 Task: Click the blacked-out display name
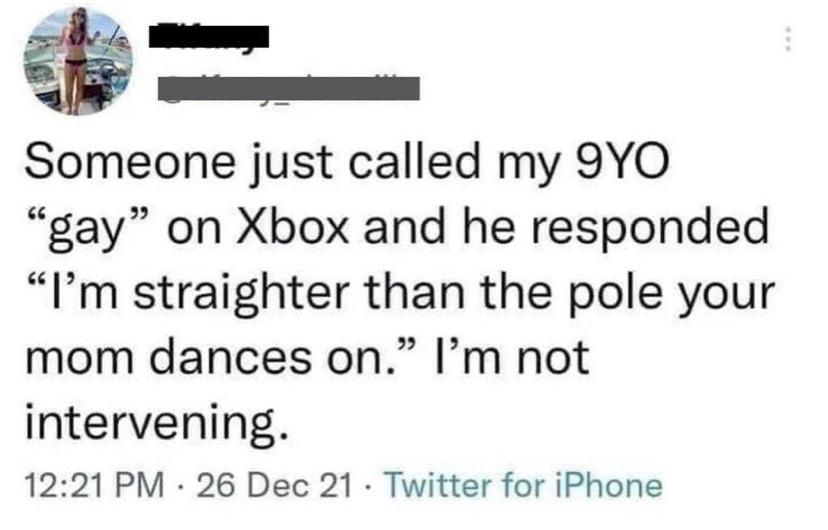click(x=209, y=36)
